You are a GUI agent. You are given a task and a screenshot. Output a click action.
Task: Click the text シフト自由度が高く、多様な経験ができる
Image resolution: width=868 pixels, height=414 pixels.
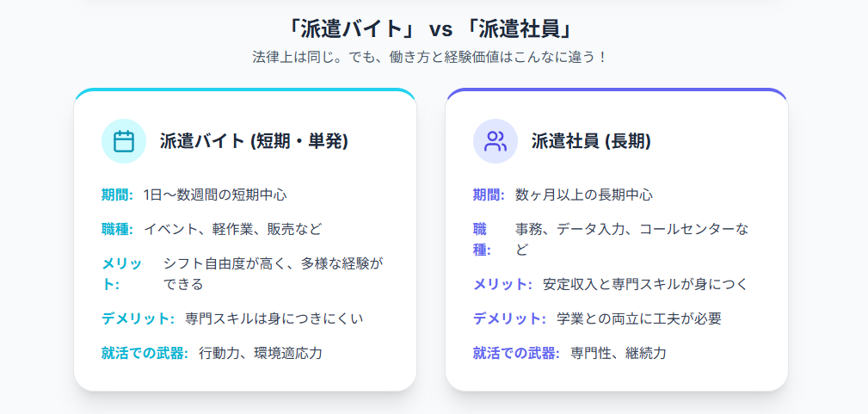coord(273,274)
